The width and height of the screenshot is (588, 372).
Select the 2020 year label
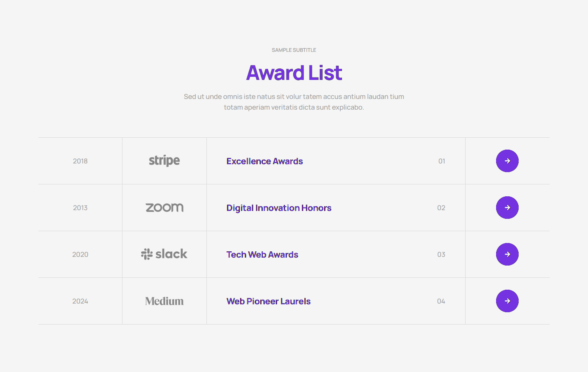[80, 254]
